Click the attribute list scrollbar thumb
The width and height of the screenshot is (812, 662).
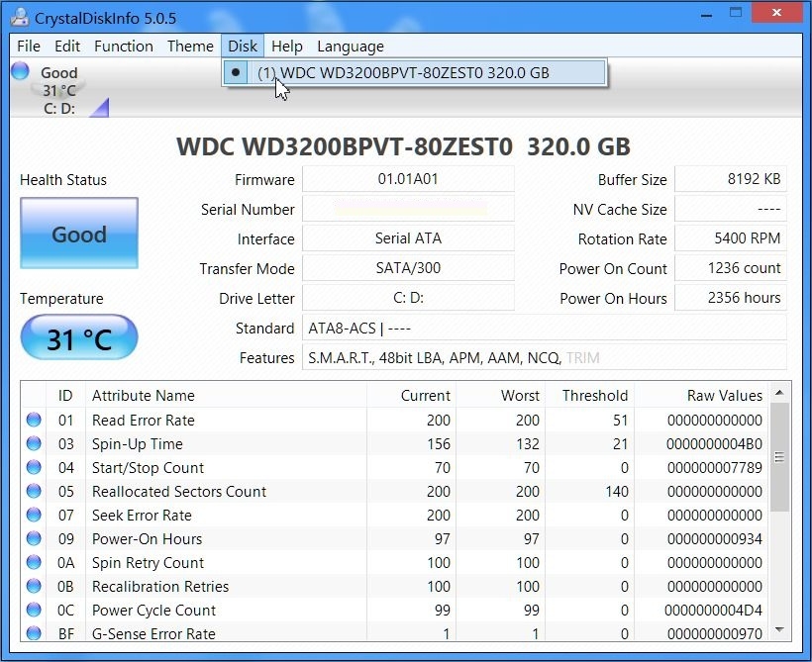[779, 457]
